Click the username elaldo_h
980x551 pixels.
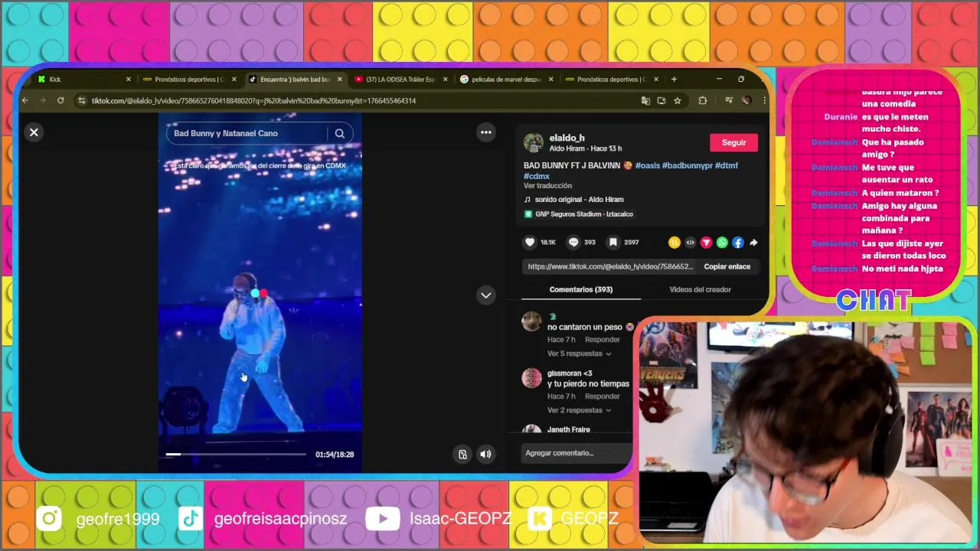pos(567,138)
